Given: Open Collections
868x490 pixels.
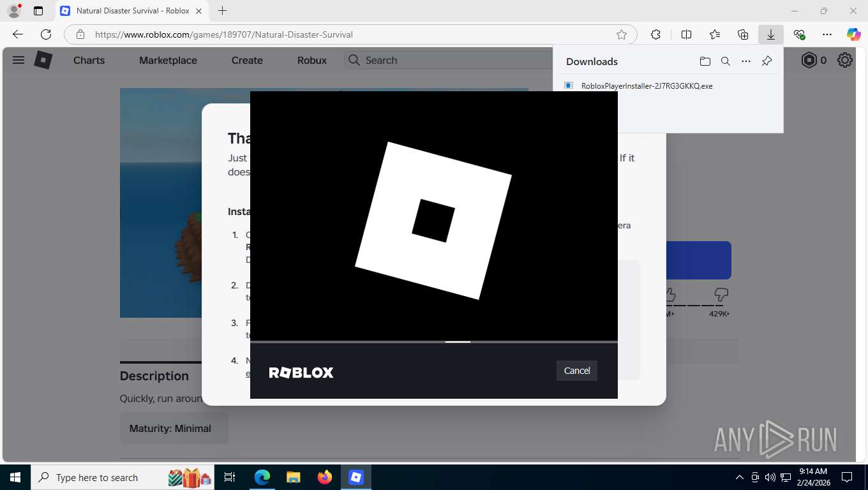Looking at the screenshot, I should [x=743, y=34].
